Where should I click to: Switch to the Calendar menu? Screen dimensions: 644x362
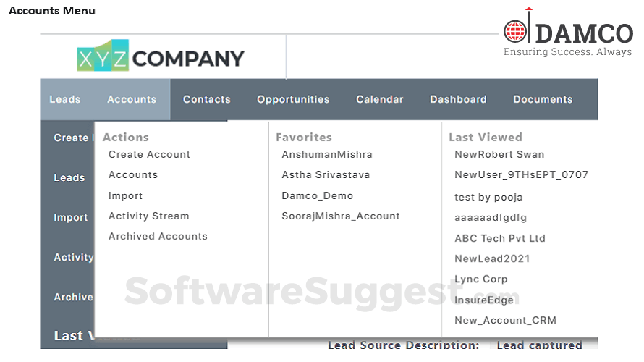[x=380, y=99]
